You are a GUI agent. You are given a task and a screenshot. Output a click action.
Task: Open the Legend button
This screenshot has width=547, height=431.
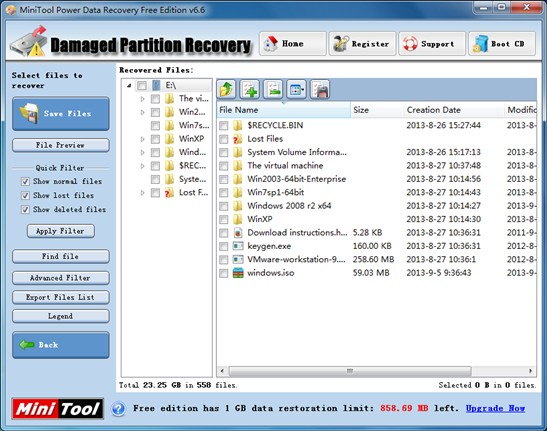coord(61,316)
